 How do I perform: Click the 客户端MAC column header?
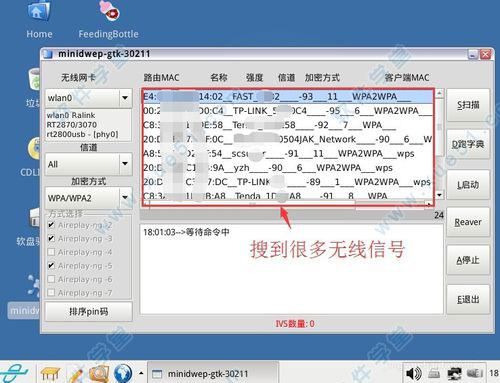click(407, 78)
